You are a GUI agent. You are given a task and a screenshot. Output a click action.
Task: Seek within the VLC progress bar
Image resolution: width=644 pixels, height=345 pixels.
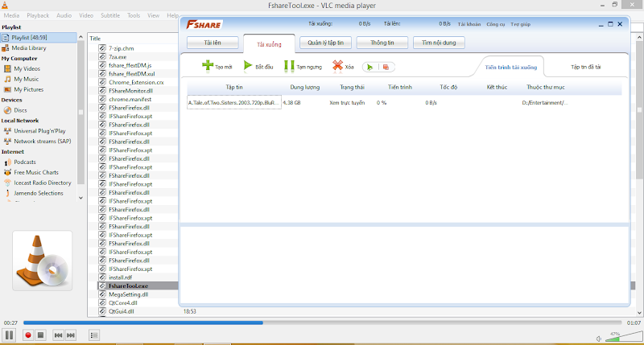[x=323, y=322]
